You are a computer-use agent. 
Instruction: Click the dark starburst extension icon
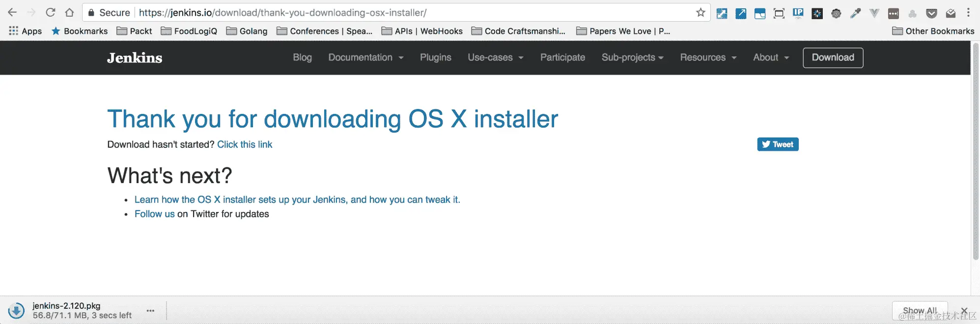click(x=817, y=13)
